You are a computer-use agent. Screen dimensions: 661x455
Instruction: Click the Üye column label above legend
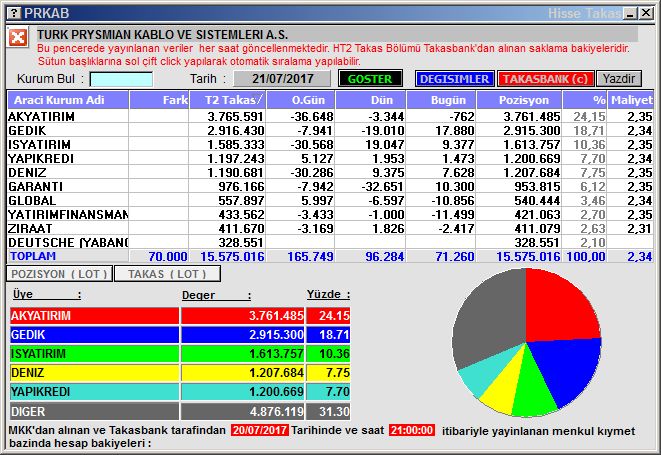tap(46, 294)
